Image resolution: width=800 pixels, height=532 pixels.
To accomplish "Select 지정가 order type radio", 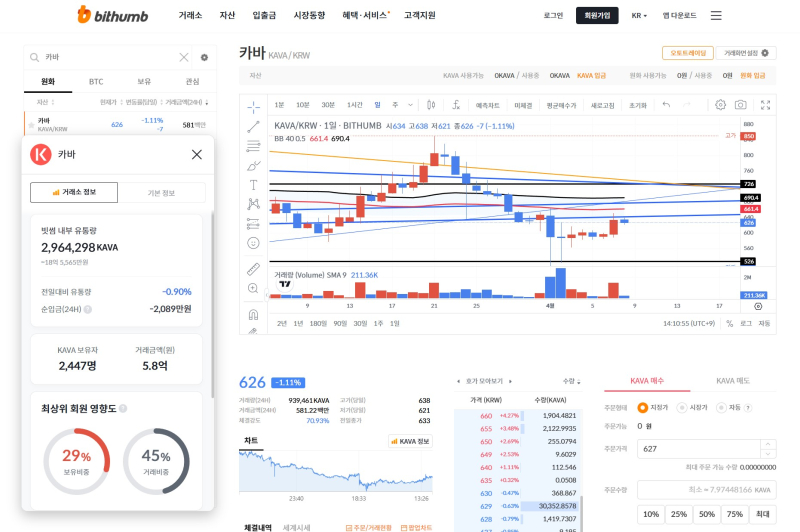I will pos(642,408).
